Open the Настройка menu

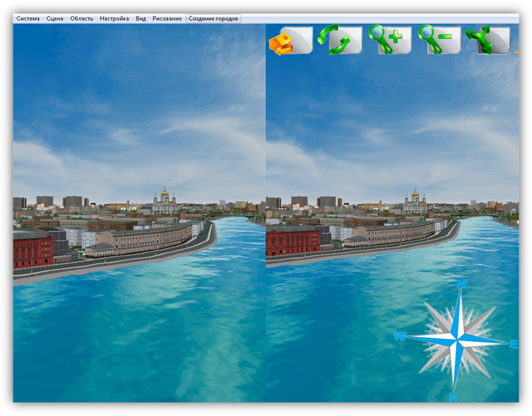pyautogui.click(x=114, y=18)
